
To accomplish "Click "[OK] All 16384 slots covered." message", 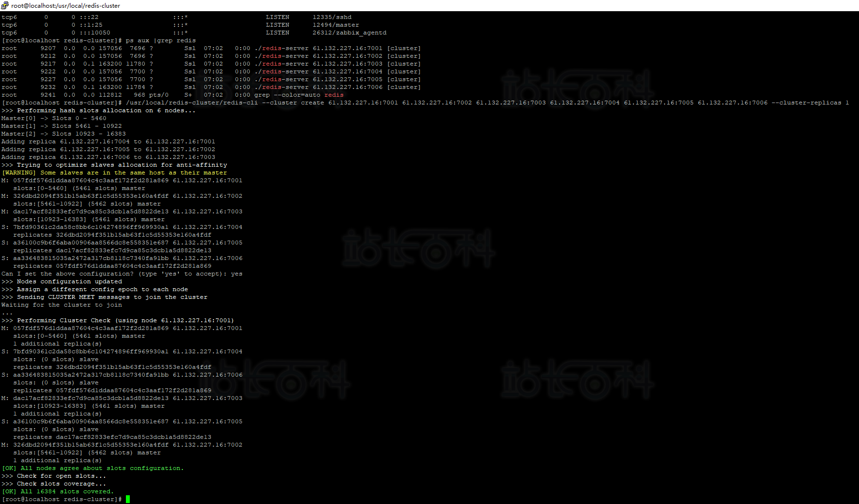I will tap(58, 491).
